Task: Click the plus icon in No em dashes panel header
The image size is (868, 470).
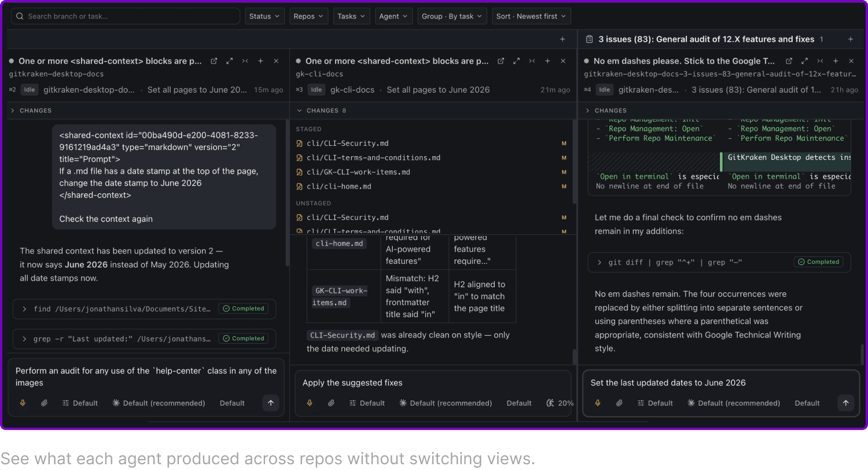Action: pyautogui.click(x=836, y=61)
